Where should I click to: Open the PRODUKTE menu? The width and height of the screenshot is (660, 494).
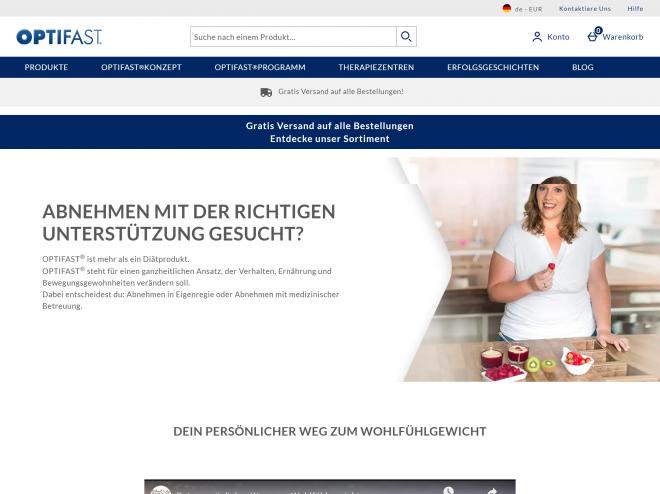pos(46,67)
